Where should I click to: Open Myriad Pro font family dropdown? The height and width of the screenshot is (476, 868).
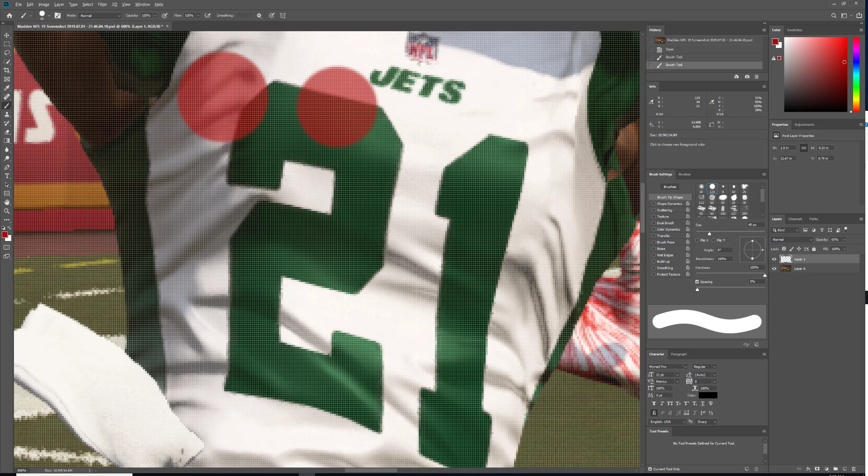click(668, 367)
